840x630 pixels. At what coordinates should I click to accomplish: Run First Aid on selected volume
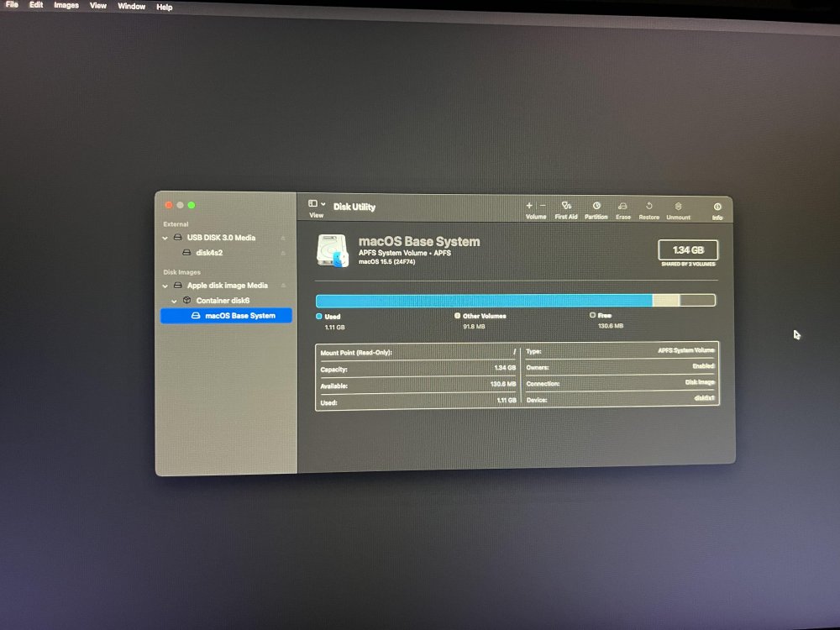[x=565, y=210]
